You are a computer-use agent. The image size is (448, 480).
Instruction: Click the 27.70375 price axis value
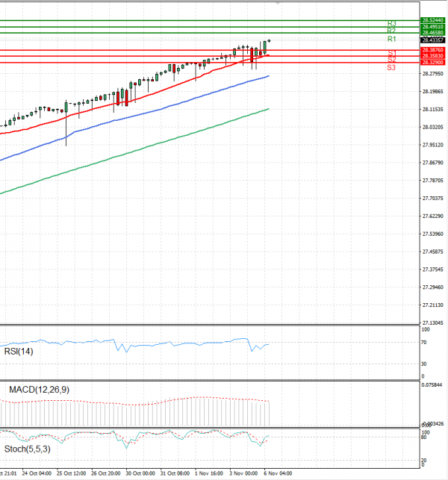click(432, 199)
